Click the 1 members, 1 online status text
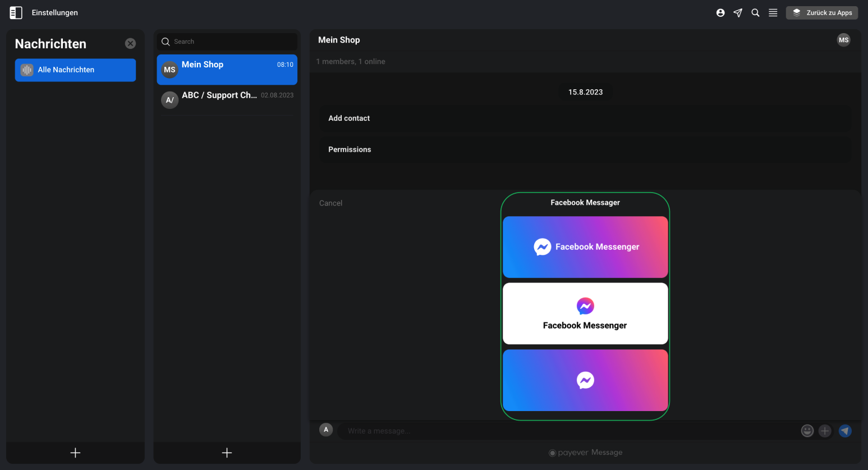Screen dimensions: 868x470 [x=351, y=62]
